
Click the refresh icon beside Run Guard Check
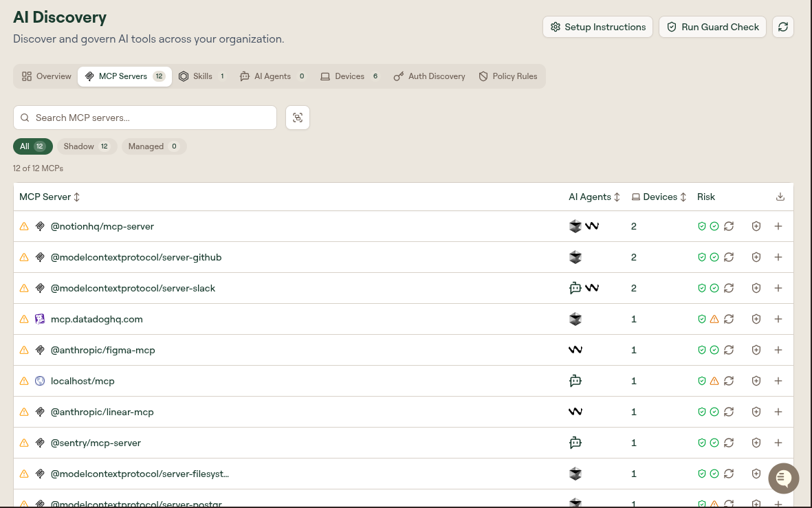coord(783,27)
